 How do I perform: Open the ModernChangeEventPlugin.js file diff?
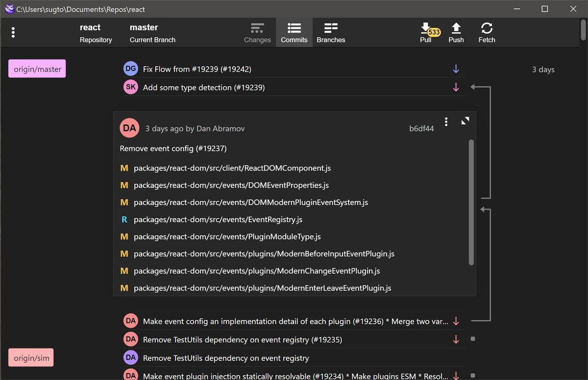257,271
